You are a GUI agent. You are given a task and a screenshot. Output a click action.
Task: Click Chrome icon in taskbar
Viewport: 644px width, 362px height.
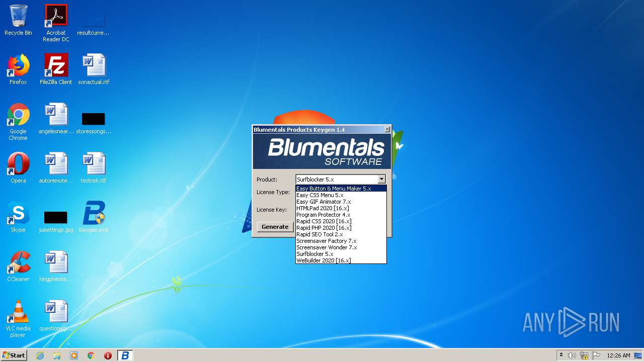(91, 355)
